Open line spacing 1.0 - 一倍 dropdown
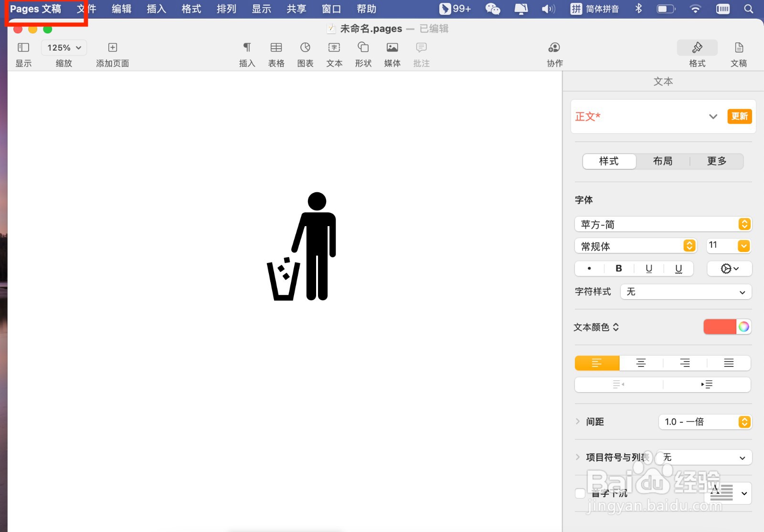This screenshot has width=764, height=532. coord(705,422)
